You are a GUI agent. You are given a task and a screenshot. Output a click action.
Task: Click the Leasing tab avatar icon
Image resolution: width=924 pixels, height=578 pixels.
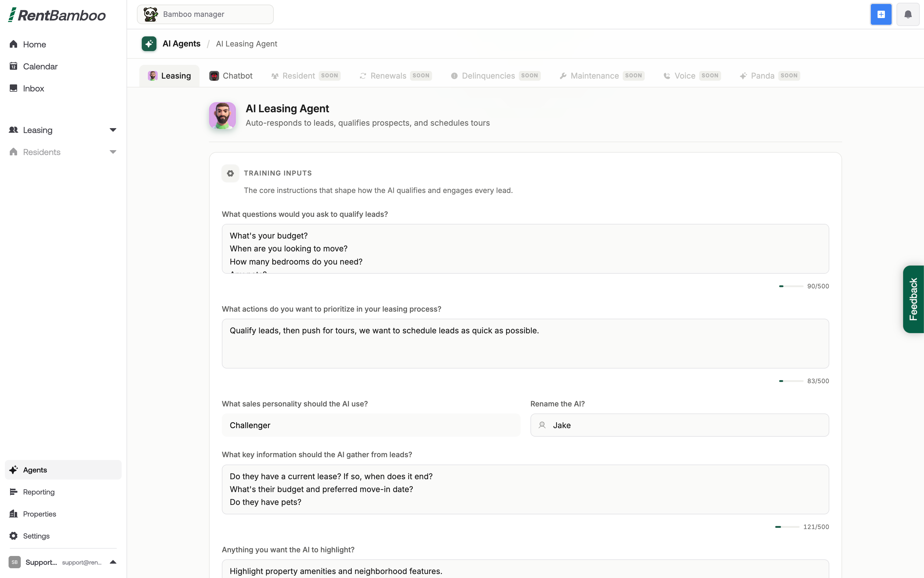click(x=153, y=76)
